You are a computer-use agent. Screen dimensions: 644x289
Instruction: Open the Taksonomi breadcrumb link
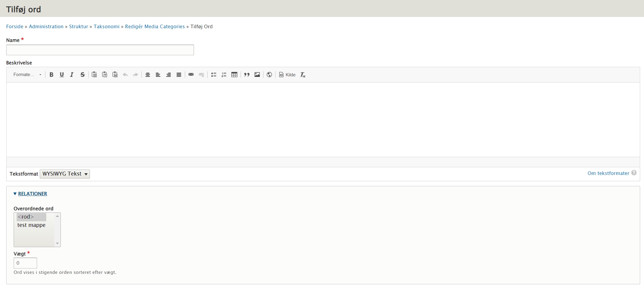106,26
